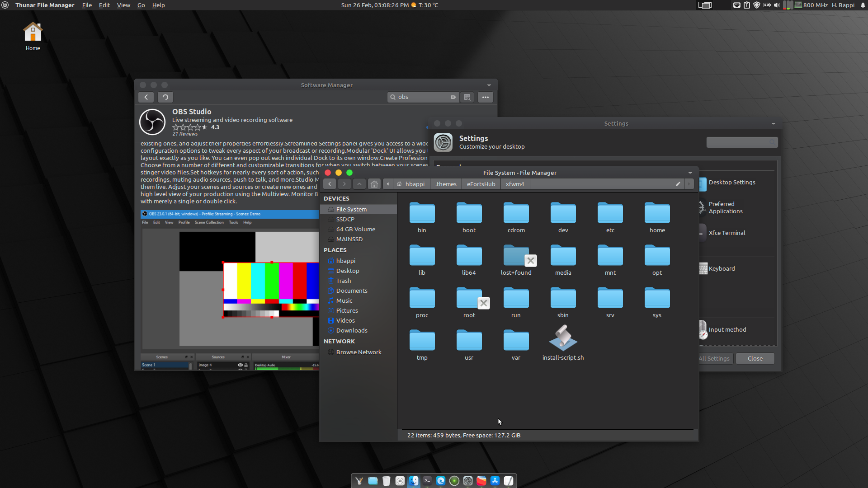Go back in File Manager toolbar
868x488 pixels.
pos(330,184)
